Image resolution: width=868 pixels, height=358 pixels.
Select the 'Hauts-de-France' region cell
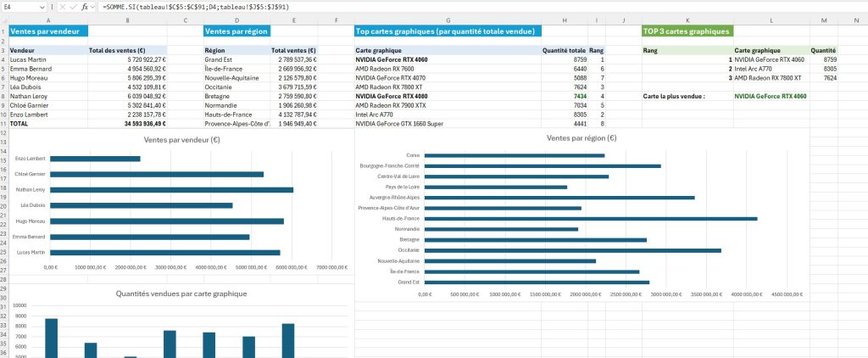237,115
